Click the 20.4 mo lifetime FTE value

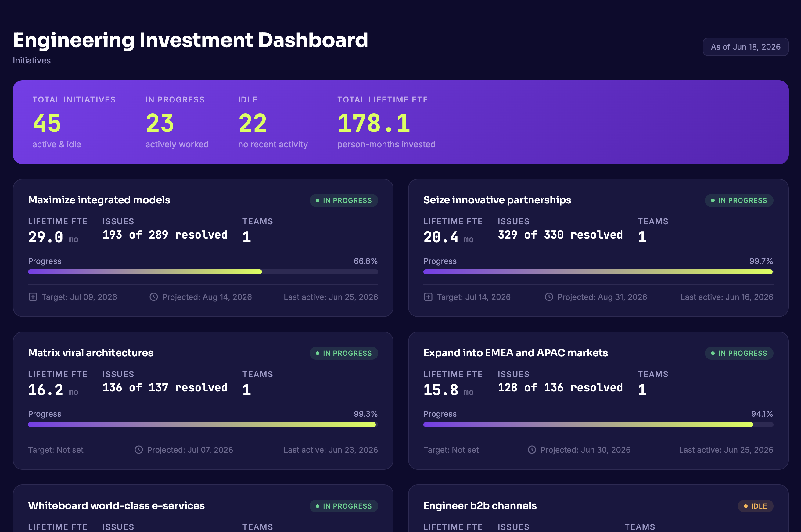click(448, 237)
